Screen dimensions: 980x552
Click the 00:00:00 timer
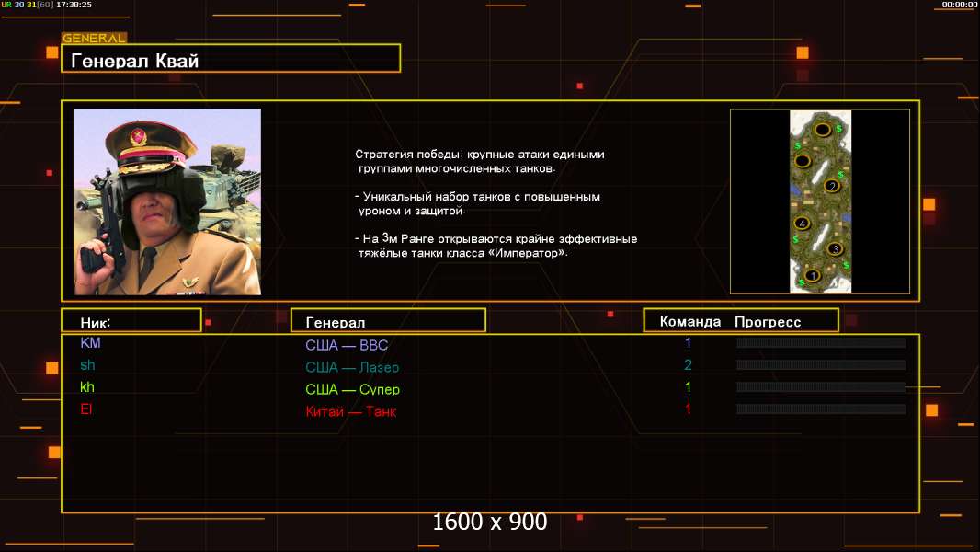[x=960, y=5]
